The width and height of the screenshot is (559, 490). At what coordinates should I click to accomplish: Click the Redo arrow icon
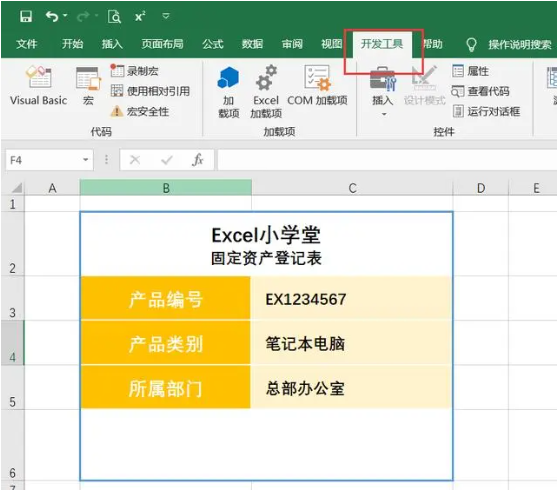pyautogui.click(x=83, y=16)
